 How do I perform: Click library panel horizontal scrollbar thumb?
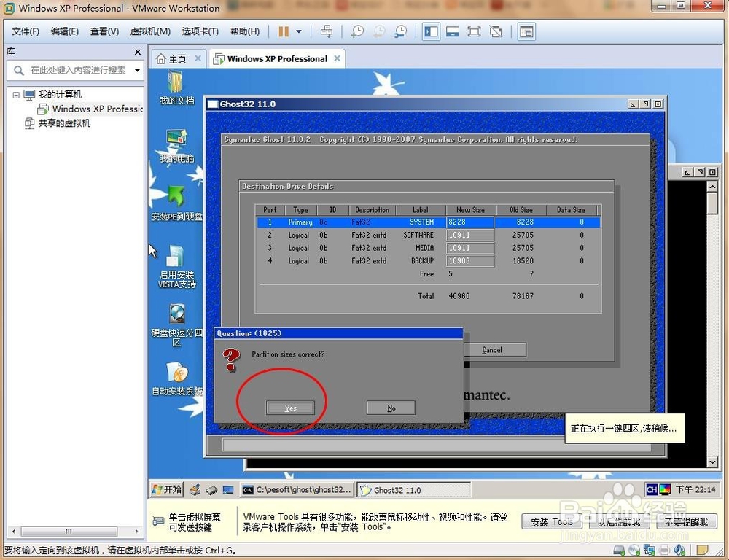69,531
